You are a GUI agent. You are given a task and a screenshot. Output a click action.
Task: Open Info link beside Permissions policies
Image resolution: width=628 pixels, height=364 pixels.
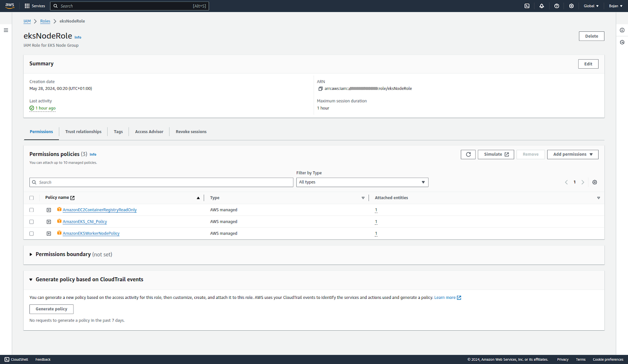[93, 155]
